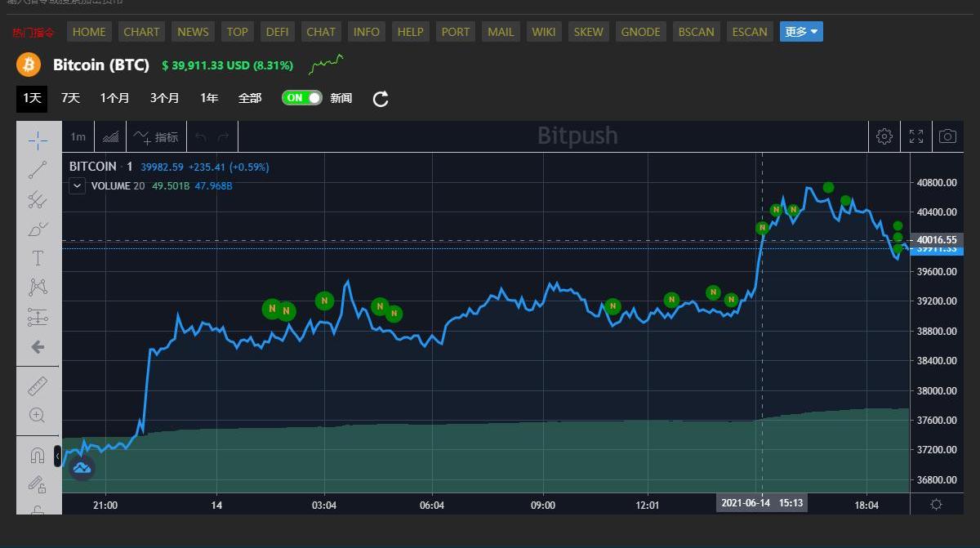Click the DEFI command button

[x=278, y=32]
